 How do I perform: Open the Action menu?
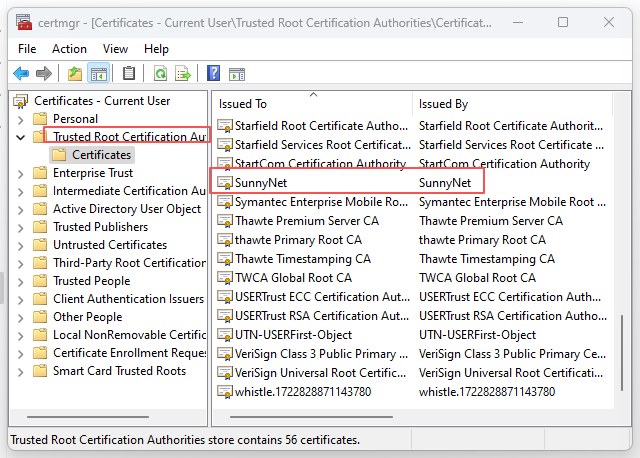(x=69, y=48)
